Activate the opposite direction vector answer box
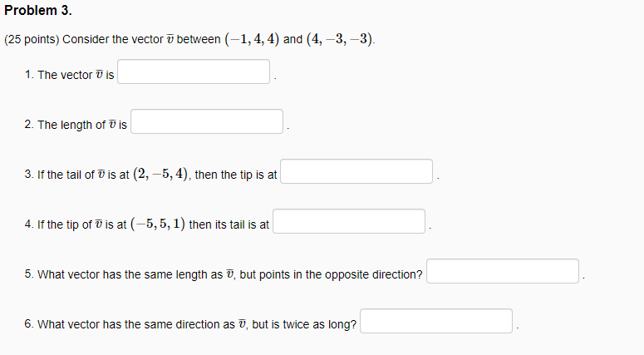Image resolution: width=644 pixels, height=355 pixels. click(503, 271)
